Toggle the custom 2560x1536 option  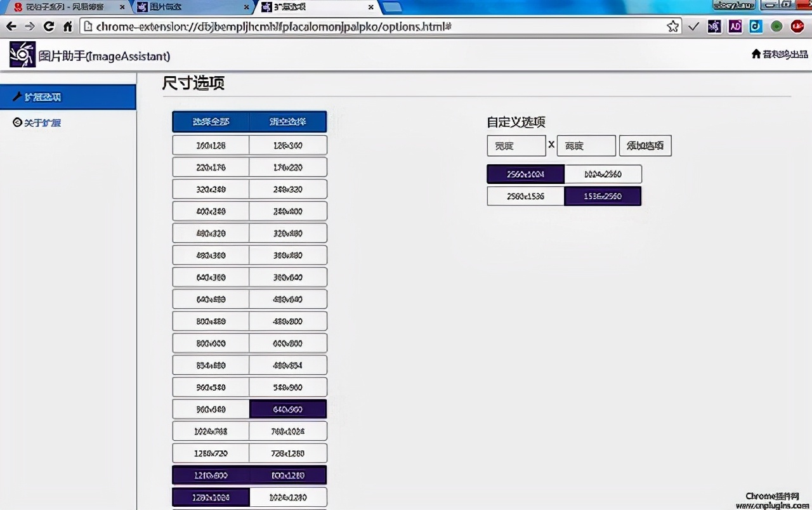coord(525,196)
